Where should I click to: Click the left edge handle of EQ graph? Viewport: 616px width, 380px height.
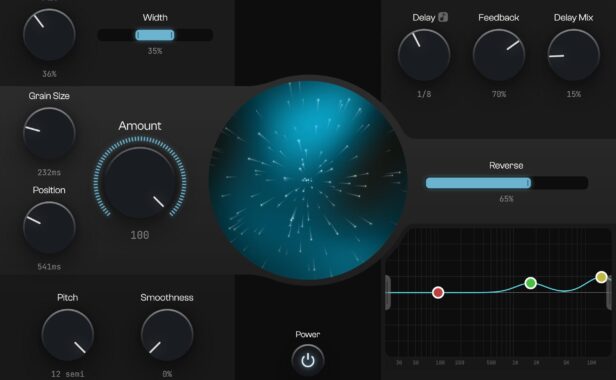[388, 292]
